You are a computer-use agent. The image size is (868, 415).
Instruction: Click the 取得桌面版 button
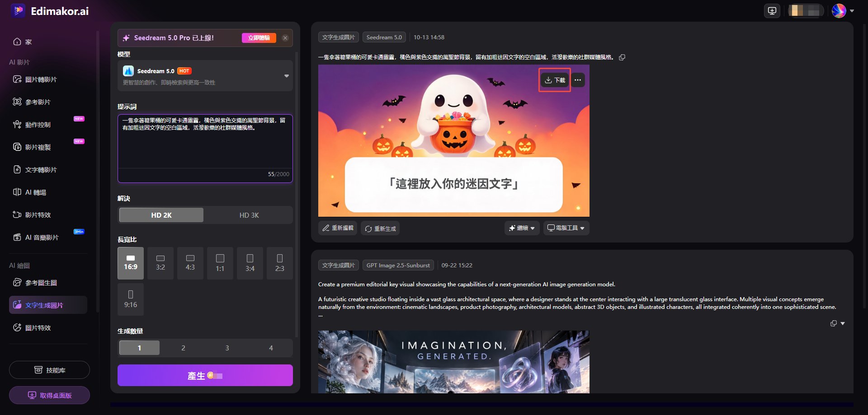(49, 395)
